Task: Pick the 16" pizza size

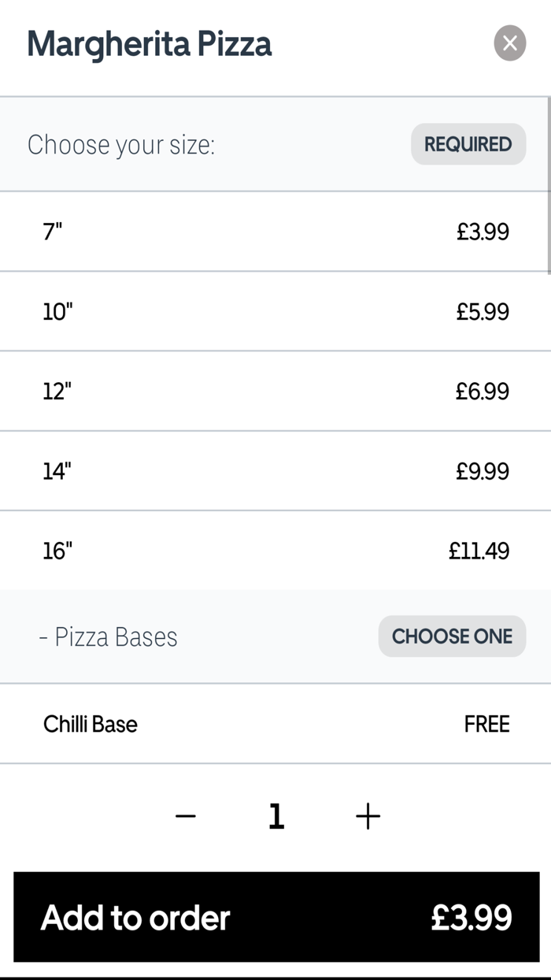Action: [275, 551]
